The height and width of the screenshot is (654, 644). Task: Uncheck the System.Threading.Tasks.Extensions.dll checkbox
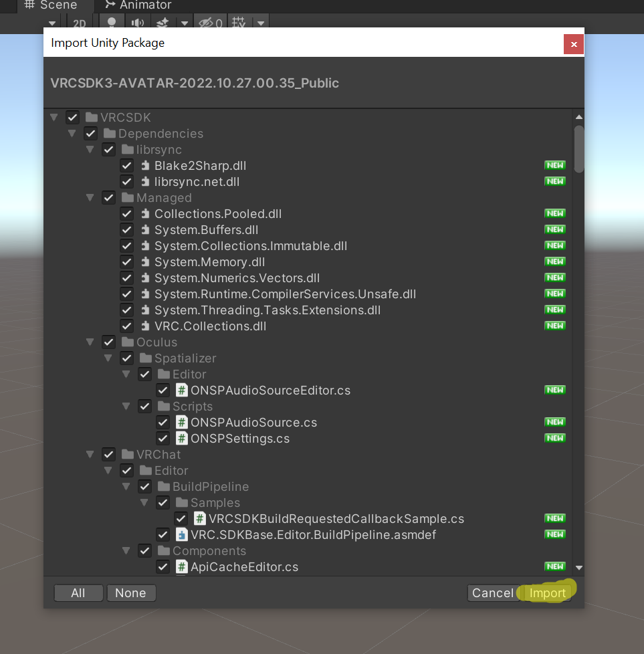[x=127, y=310]
